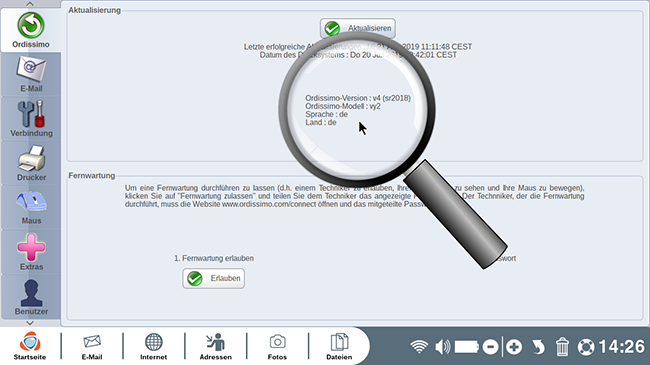650x365 pixels.
Task: Click the Land : de line
Action: [x=320, y=122]
